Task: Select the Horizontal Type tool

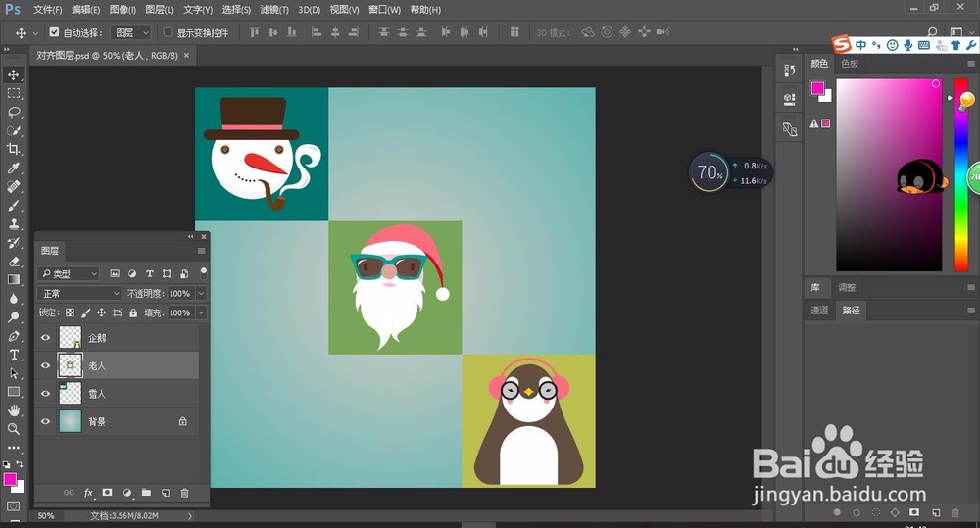Action: tap(13, 355)
